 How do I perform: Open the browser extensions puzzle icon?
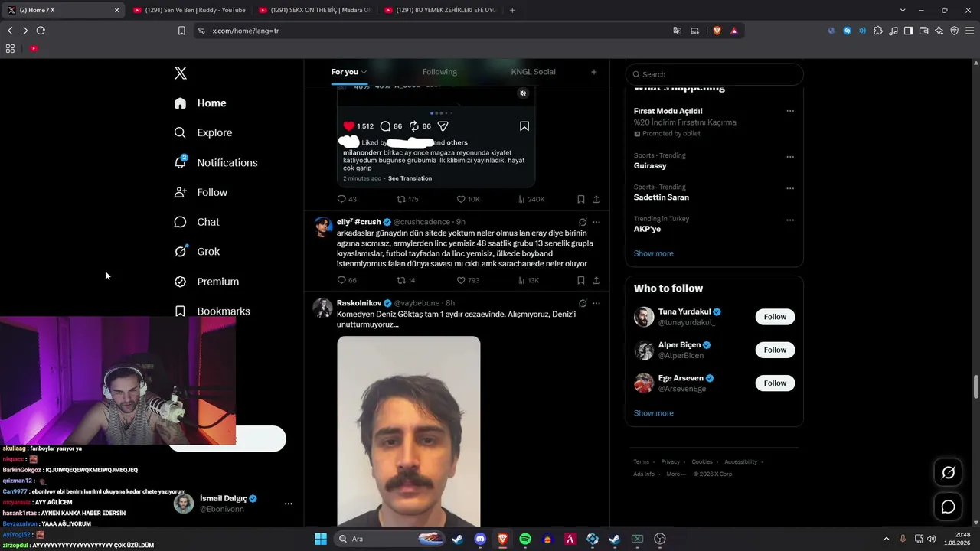(877, 31)
